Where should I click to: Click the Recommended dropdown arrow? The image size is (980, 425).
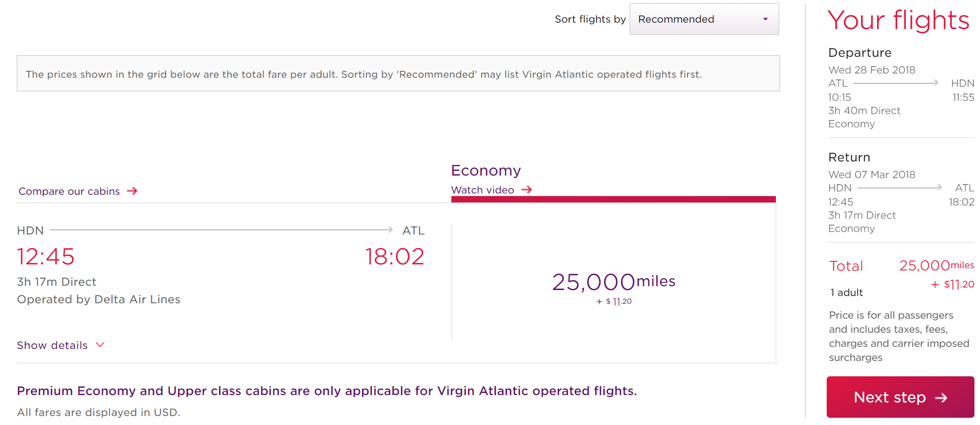765,19
